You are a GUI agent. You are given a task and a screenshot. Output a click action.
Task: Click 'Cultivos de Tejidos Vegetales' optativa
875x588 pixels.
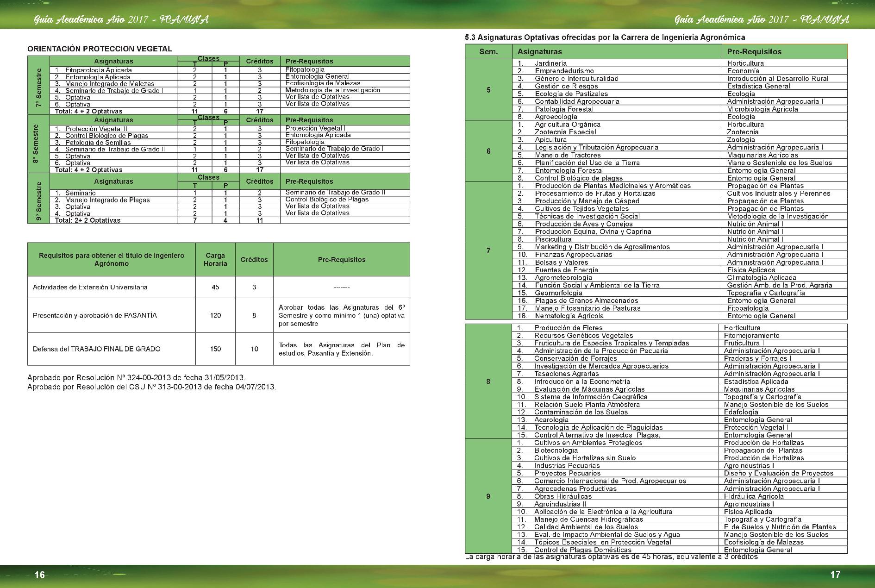pos(581,209)
